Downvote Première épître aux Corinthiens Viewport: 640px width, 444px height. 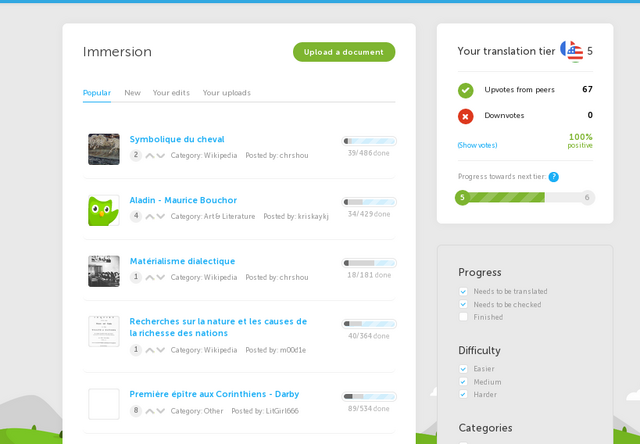[x=161, y=411]
